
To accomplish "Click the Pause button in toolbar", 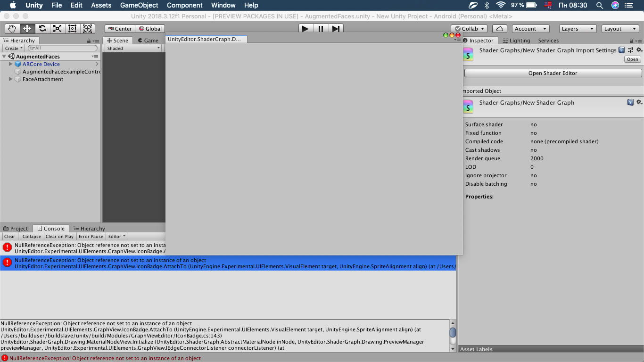I will tap(321, 29).
